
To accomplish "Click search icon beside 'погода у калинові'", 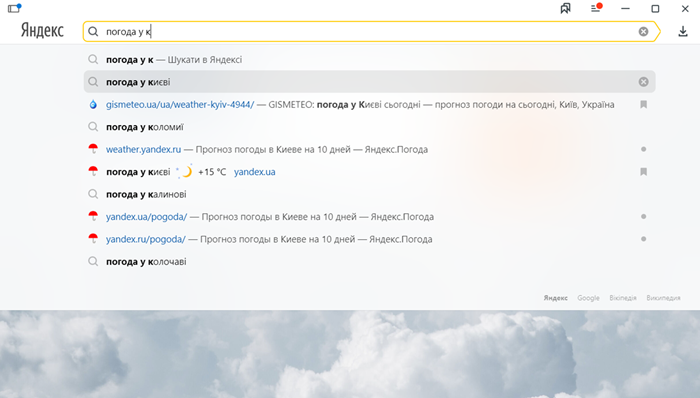I will pyautogui.click(x=93, y=194).
